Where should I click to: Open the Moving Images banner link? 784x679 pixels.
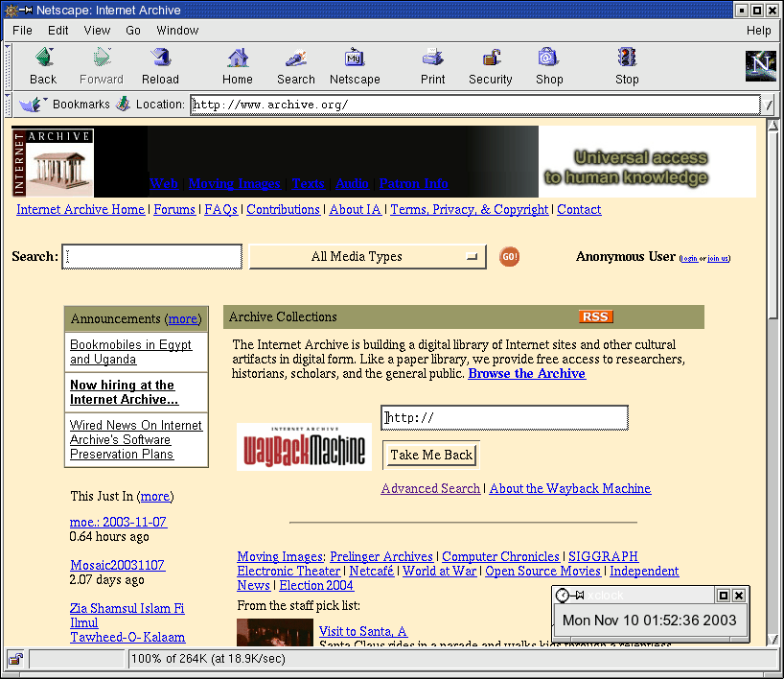[x=235, y=183]
